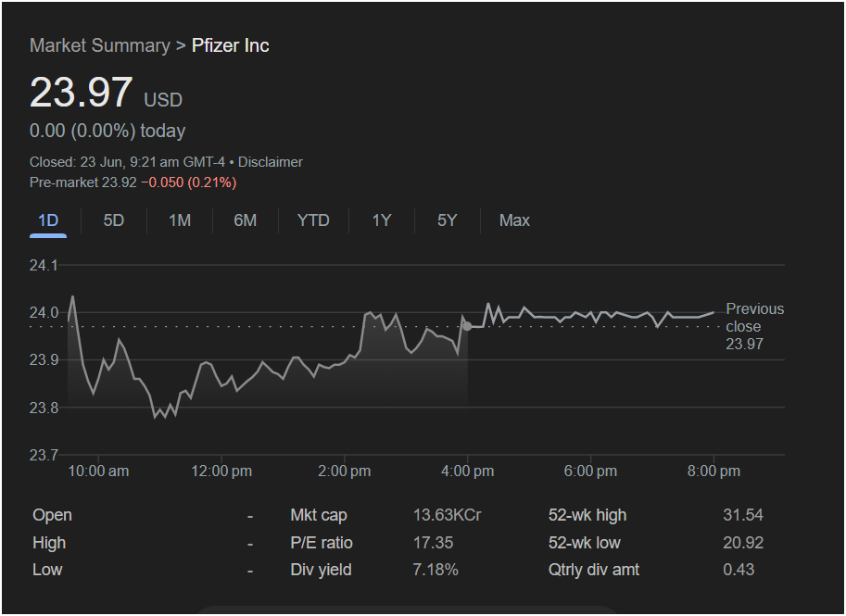846x616 pixels.
Task: Click the Low row label
Action: click(x=47, y=570)
